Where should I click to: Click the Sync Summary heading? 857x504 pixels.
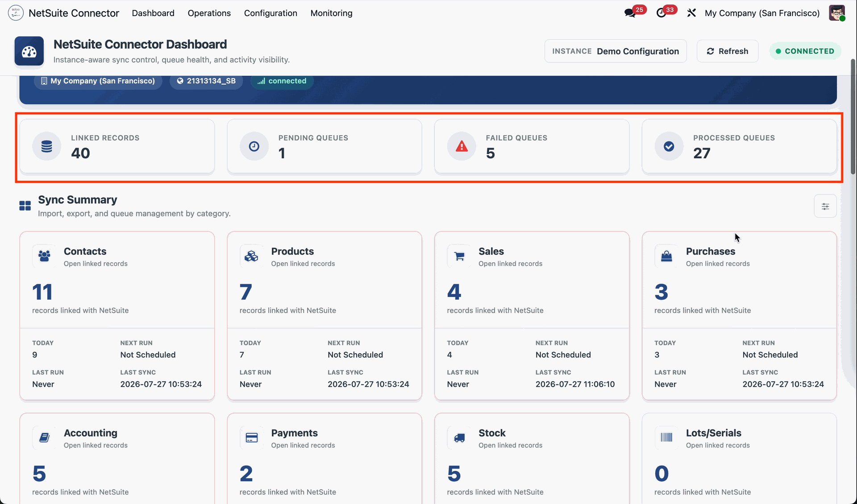(x=78, y=199)
